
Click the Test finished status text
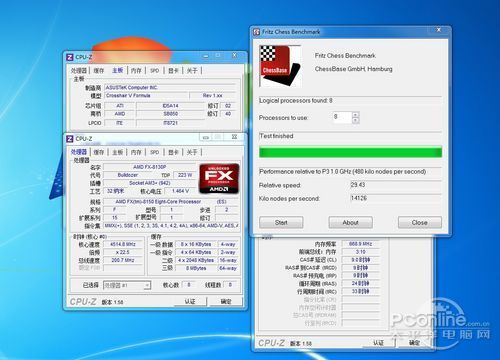coord(276,136)
